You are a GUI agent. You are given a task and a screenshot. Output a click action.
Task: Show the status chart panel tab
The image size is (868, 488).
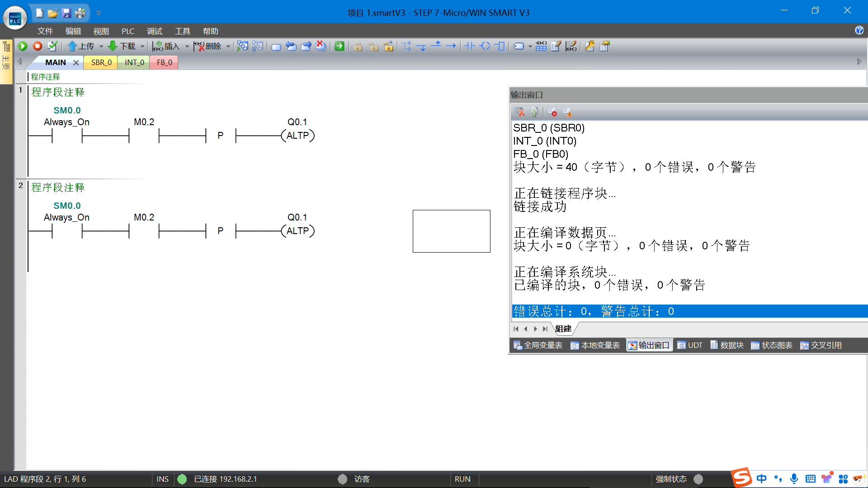772,345
